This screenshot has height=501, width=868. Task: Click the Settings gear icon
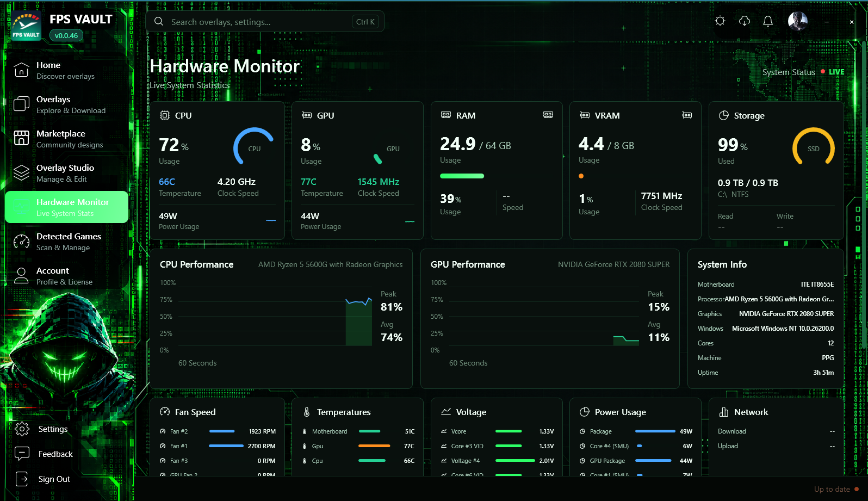[x=22, y=429]
